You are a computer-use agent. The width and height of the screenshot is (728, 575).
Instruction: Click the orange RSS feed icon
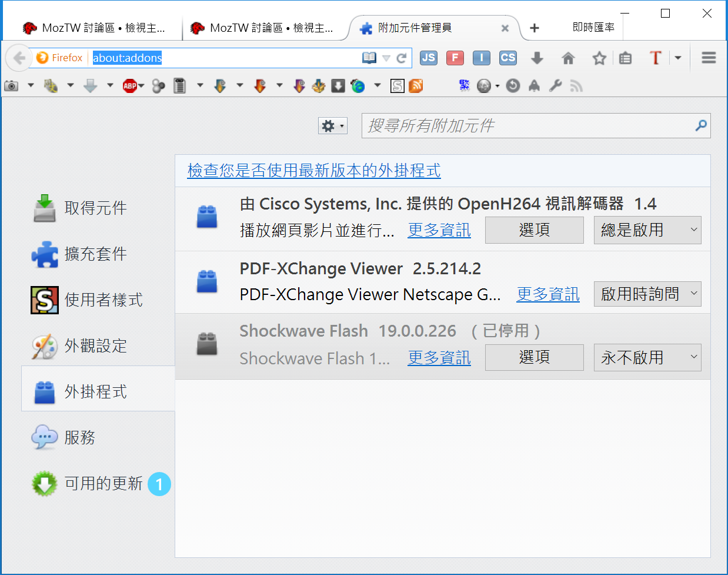point(416,86)
